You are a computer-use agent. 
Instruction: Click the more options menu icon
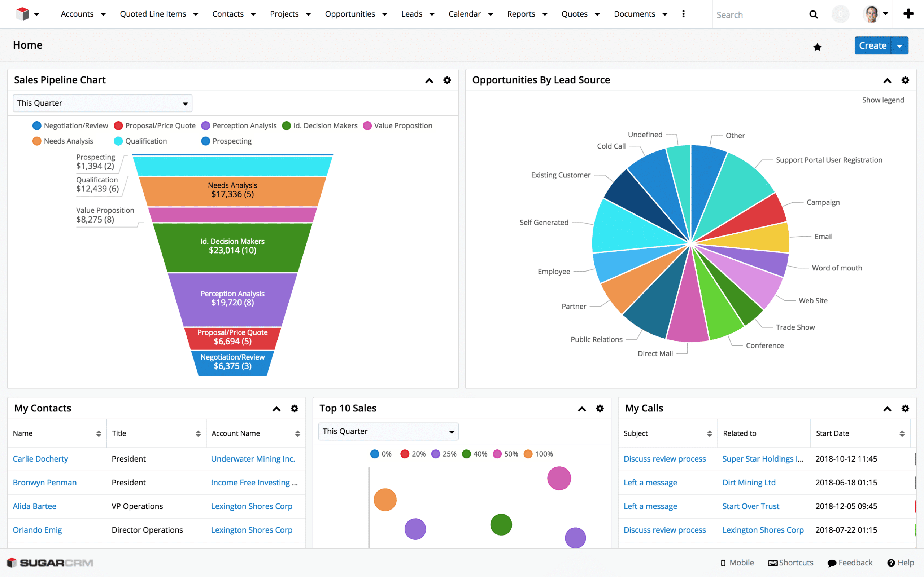point(684,13)
